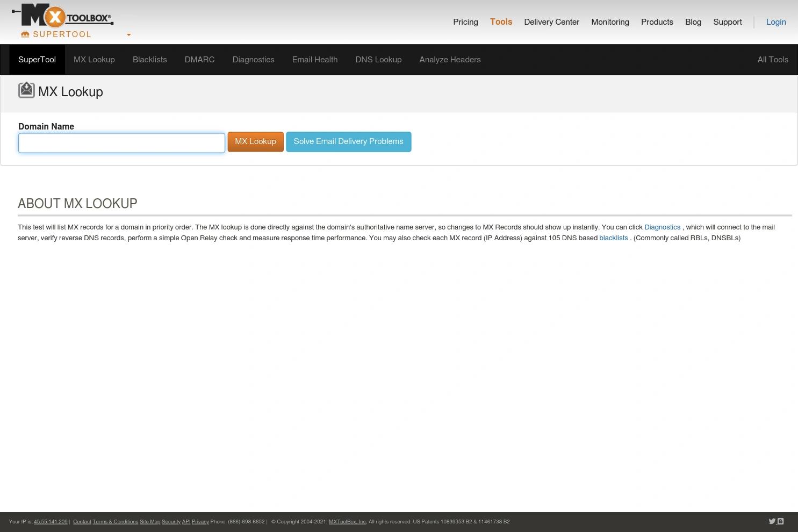Click the orange MX Lookup button
This screenshot has width=798, height=532.
[x=256, y=142]
